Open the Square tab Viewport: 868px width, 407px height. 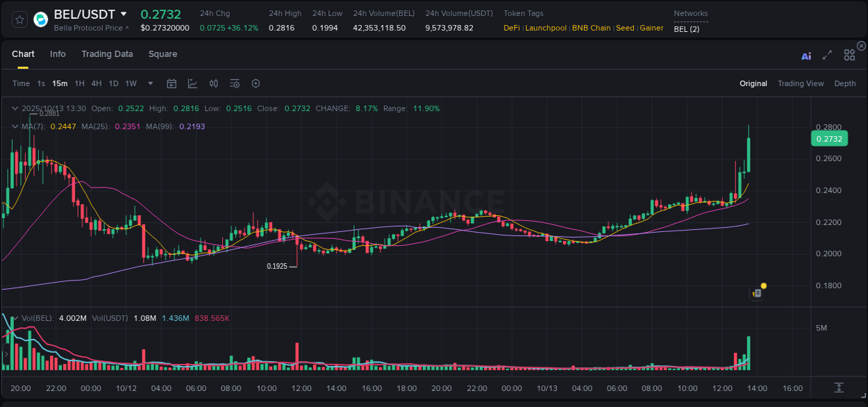point(162,53)
